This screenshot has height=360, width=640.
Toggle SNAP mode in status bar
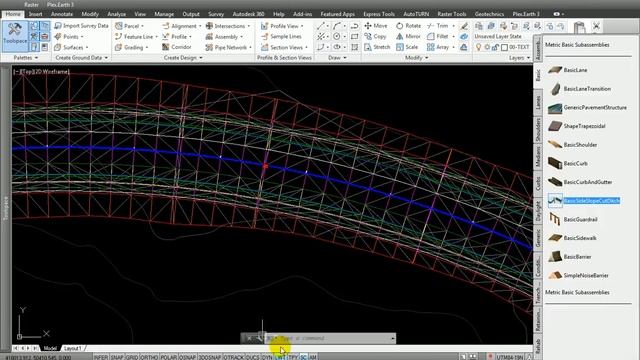(116, 357)
